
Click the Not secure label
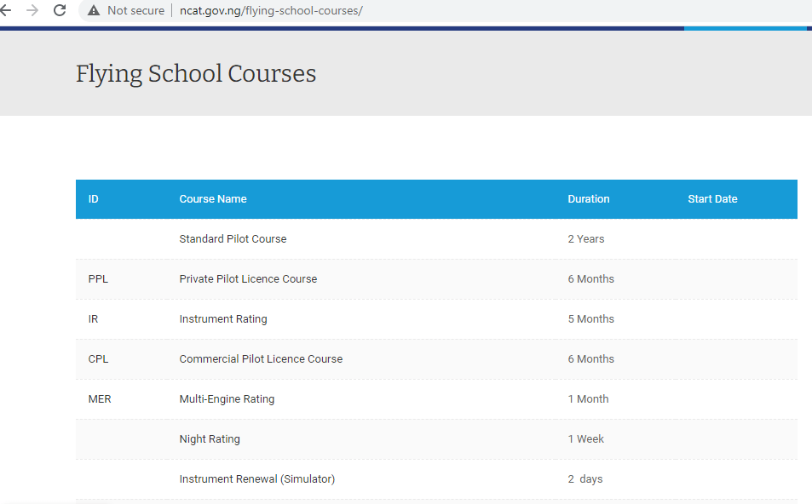pyautogui.click(x=135, y=10)
